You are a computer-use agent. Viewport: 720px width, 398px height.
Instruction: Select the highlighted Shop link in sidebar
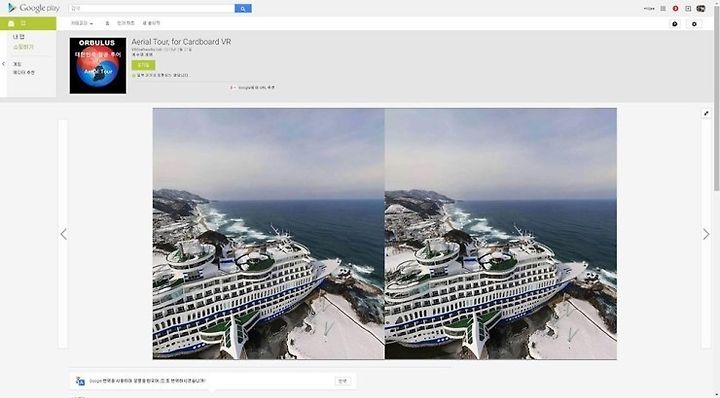[23, 47]
